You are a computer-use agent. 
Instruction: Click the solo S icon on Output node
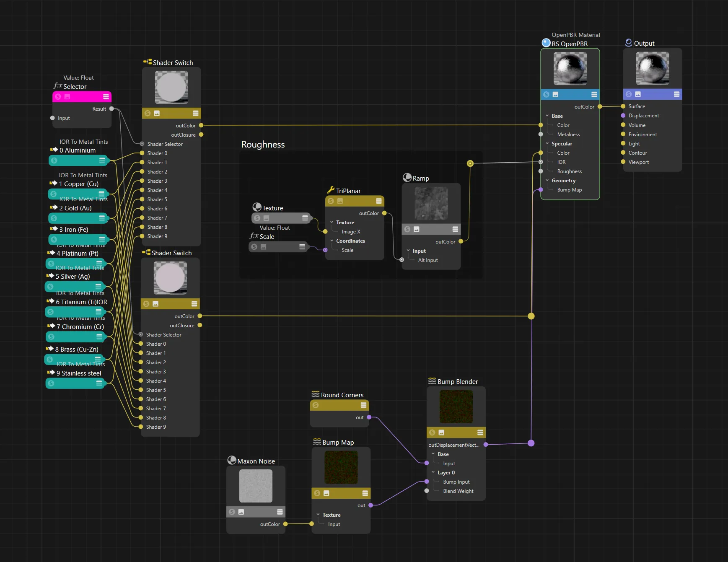(629, 94)
